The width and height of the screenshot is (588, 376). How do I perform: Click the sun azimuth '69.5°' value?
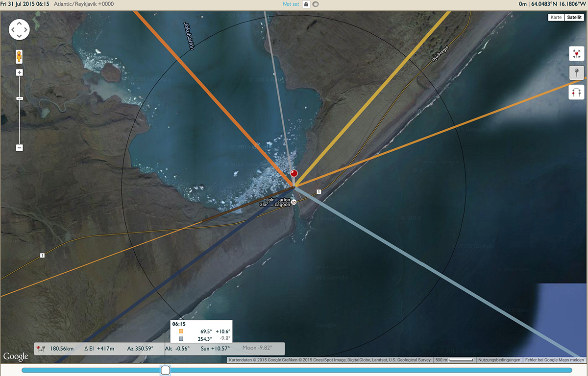click(x=206, y=331)
